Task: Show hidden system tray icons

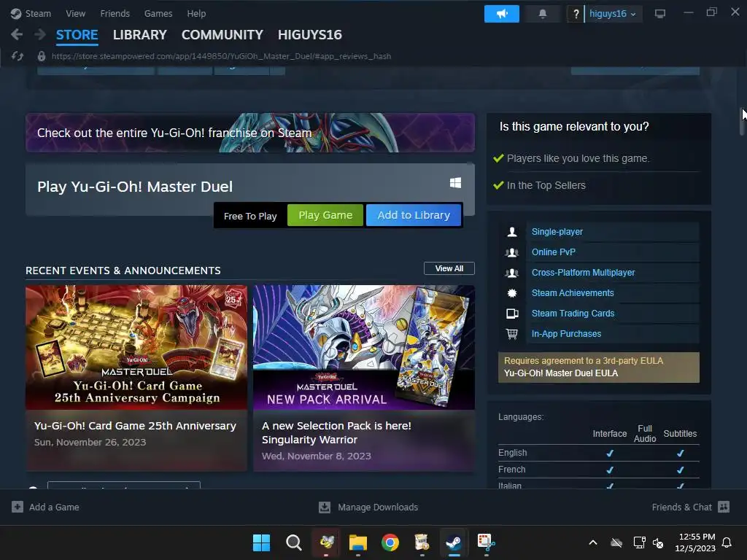Action: point(593,542)
